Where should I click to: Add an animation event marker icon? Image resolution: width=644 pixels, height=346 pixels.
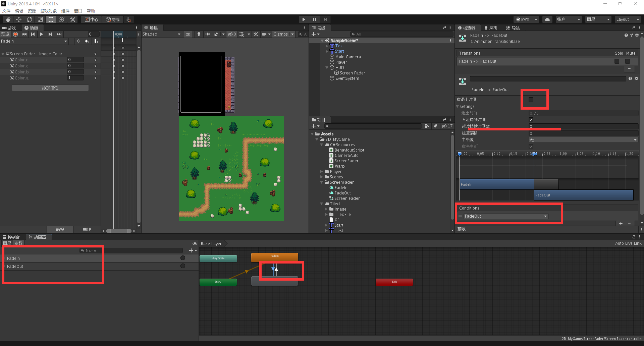[x=96, y=41]
